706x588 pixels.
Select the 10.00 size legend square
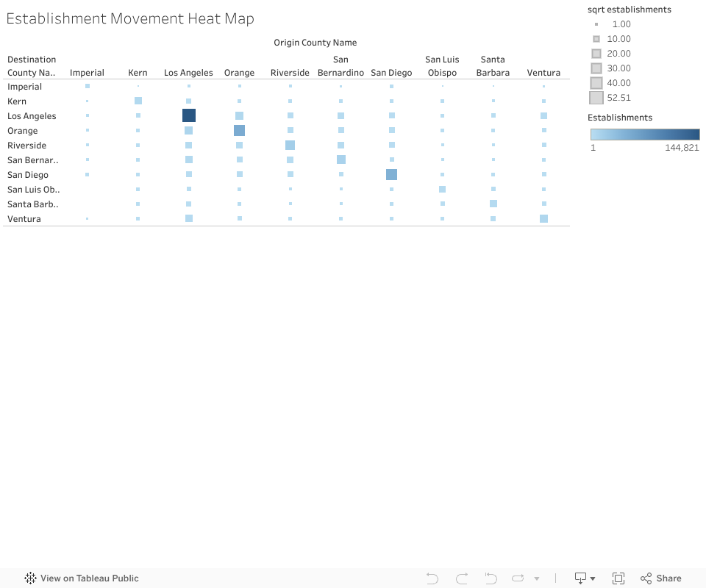[x=596, y=39]
